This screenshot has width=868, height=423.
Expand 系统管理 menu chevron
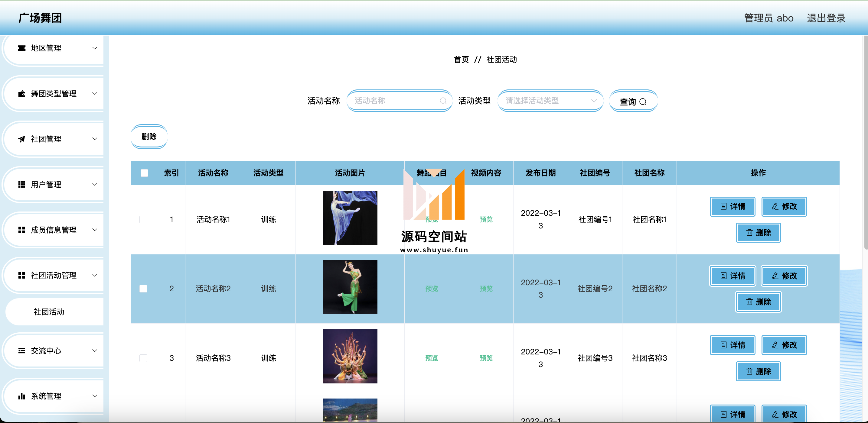click(95, 396)
